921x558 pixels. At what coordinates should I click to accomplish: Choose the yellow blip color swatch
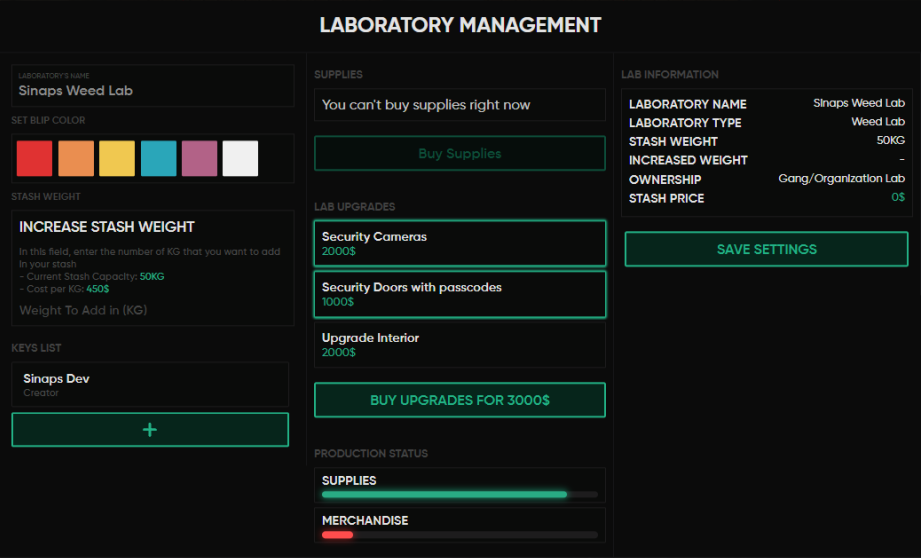(x=117, y=158)
